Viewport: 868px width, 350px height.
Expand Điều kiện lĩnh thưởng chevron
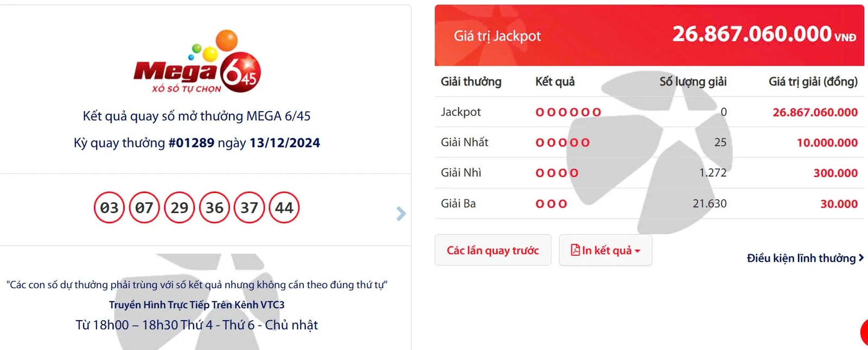pyautogui.click(x=861, y=258)
